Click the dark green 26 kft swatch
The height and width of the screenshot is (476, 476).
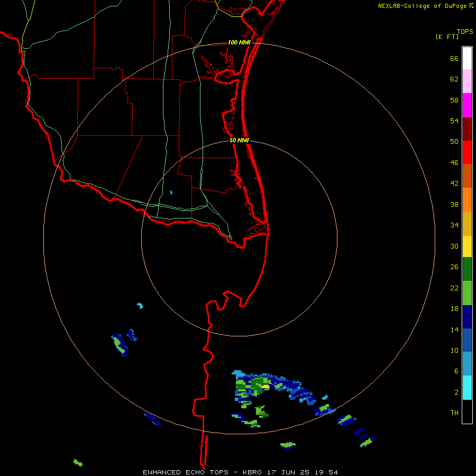(467, 269)
